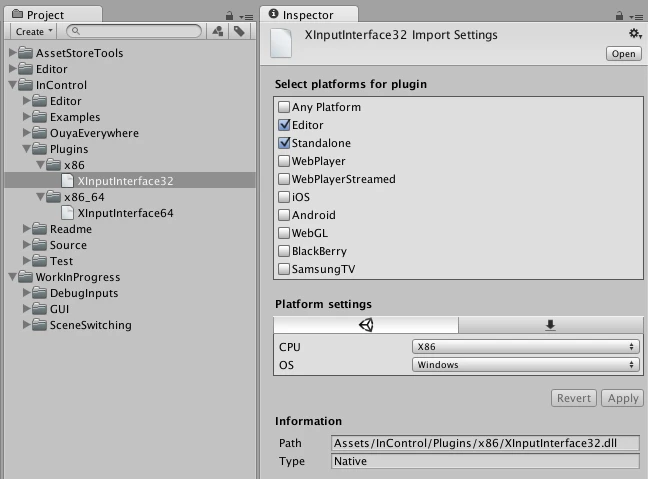Image resolution: width=648 pixels, height=479 pixels.
Task: Enable the iOS checkbox
Action: click(x=284, y=197)
